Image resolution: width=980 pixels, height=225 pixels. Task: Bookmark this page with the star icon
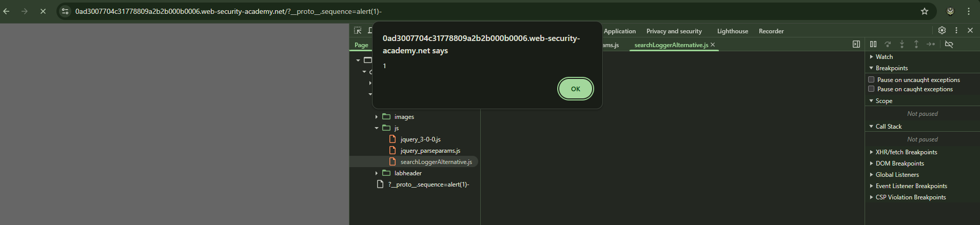pyautogui.click(x=925, y=11)
